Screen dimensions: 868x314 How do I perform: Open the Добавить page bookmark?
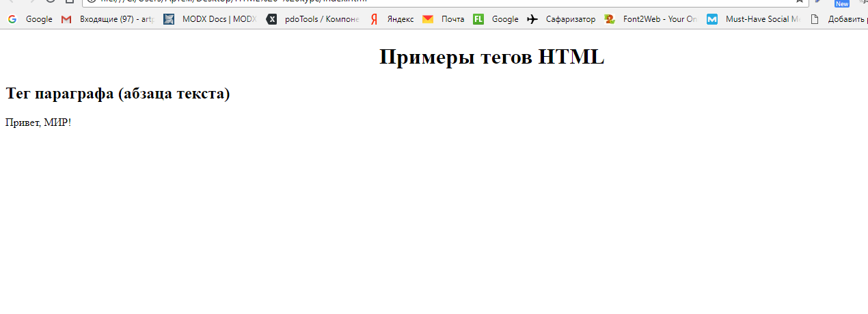(838, 19)
